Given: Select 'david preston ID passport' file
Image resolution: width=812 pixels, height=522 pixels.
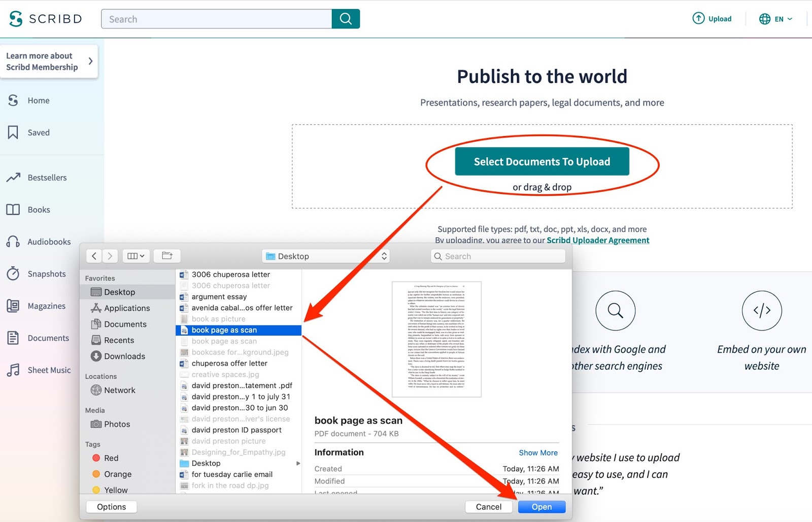Looking at the screenshot, I should 239,430.
